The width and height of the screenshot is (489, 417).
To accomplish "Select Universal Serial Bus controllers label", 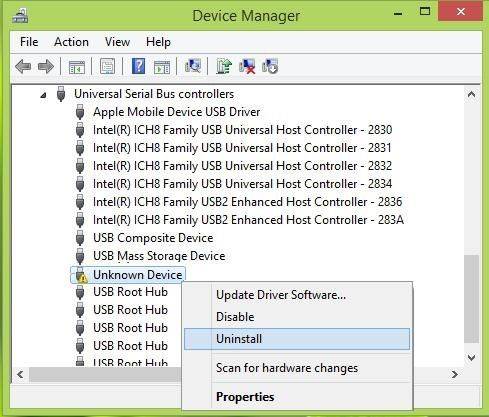I will pyautogui.click(x=154, y=94).
